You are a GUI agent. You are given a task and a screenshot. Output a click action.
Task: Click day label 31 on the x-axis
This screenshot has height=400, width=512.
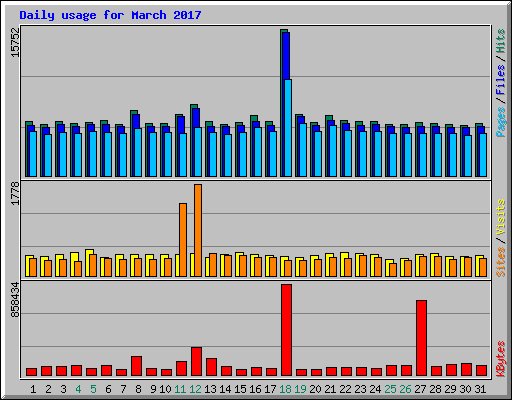[480, 389]
